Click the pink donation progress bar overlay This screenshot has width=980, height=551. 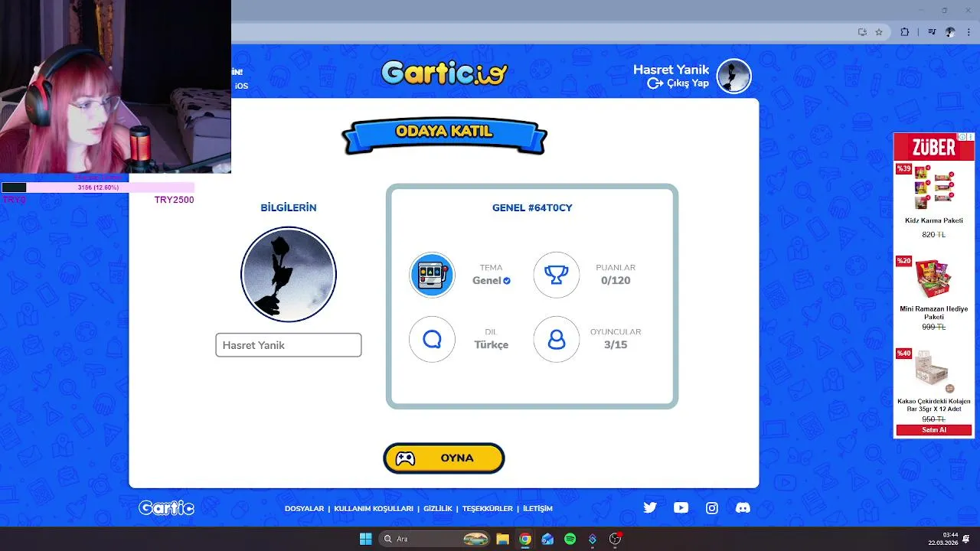(x=98, y=187)
